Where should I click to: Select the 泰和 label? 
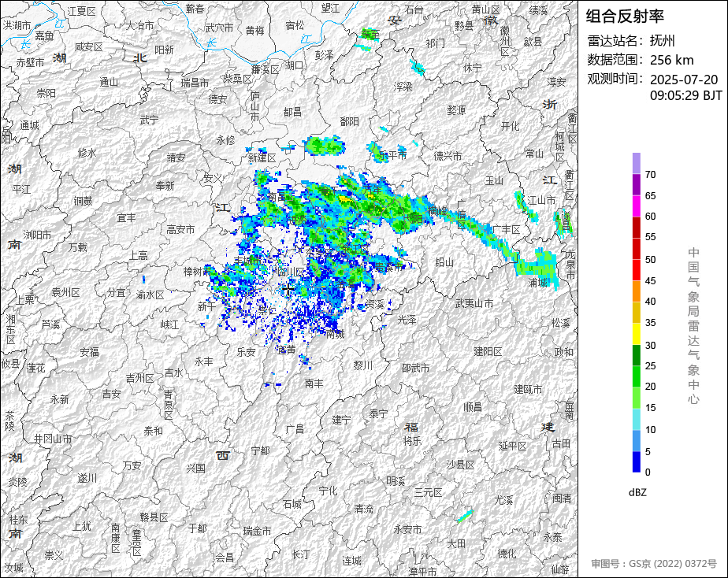pos(153,431)
